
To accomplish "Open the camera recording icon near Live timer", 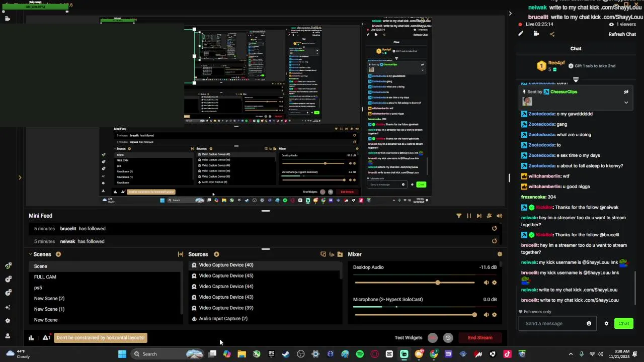I will tap(536, 34).
